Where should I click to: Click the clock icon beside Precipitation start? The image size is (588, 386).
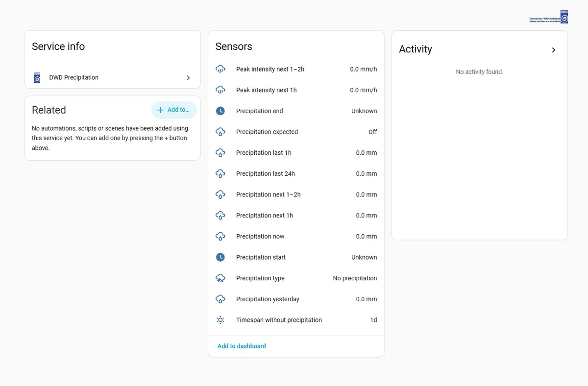(220, 257)
